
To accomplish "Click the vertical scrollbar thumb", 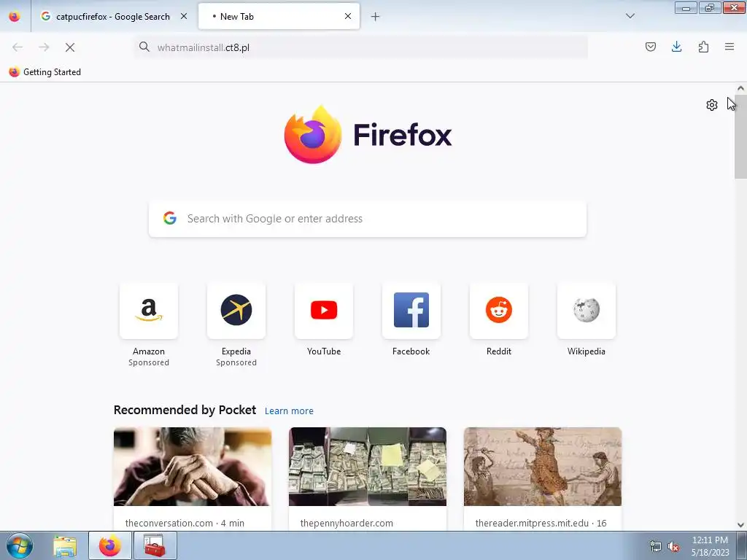I will pyautogui.click(x=741, y=136).
